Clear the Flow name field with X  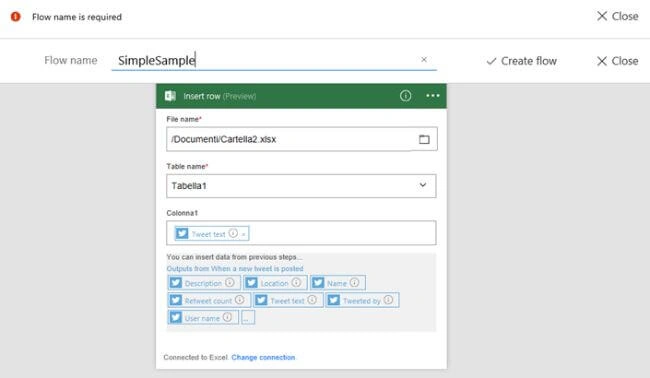(x=424, y=60)
